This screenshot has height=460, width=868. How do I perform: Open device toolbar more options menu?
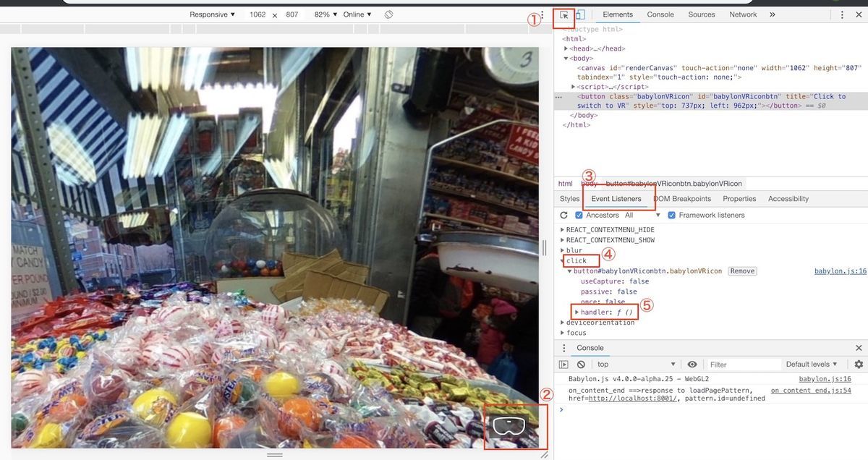[542, 14]
